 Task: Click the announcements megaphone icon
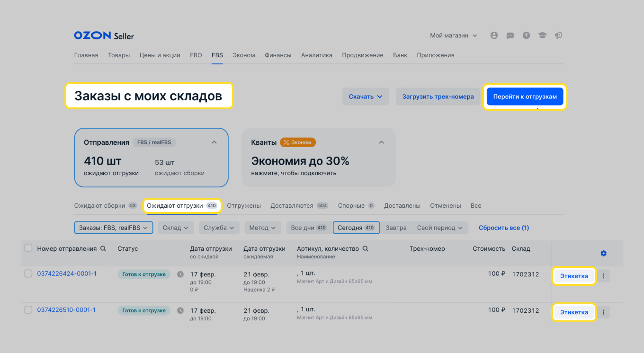coord(558,35)
